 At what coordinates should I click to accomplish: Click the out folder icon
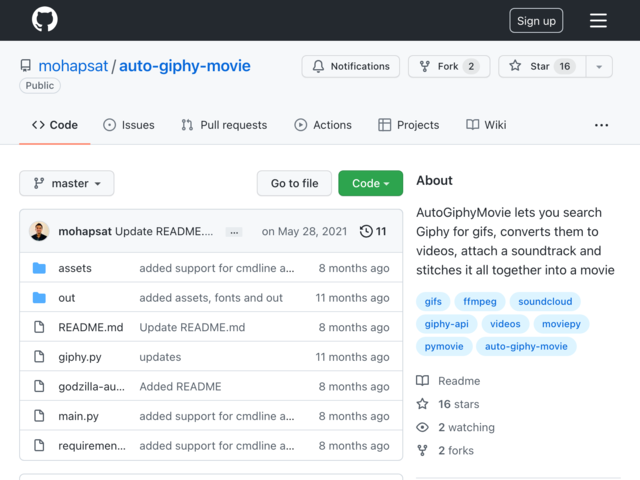click(39, 298)
